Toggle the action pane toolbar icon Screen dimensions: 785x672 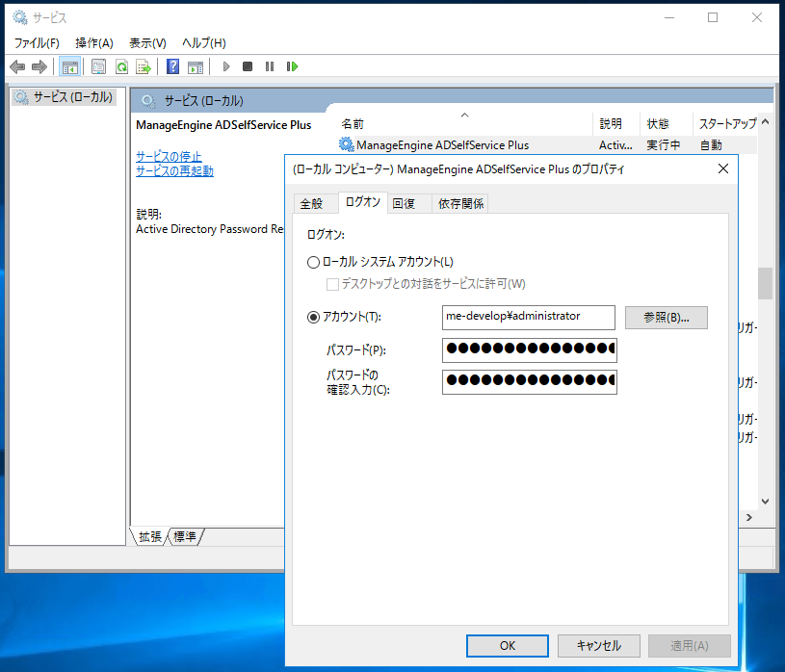(x=196, y=66)
